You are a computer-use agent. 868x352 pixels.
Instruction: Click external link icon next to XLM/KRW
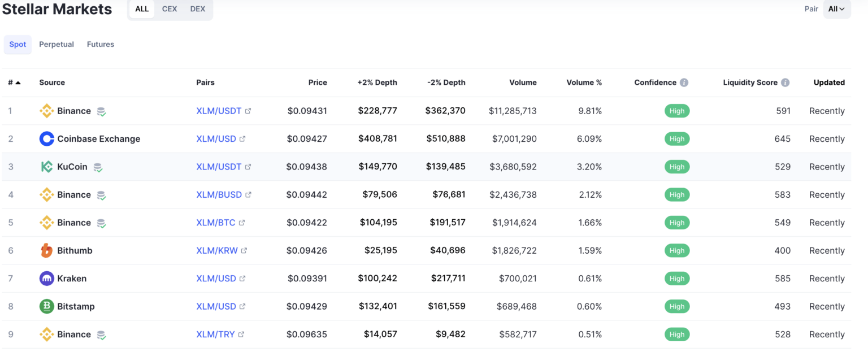(244, 250)
